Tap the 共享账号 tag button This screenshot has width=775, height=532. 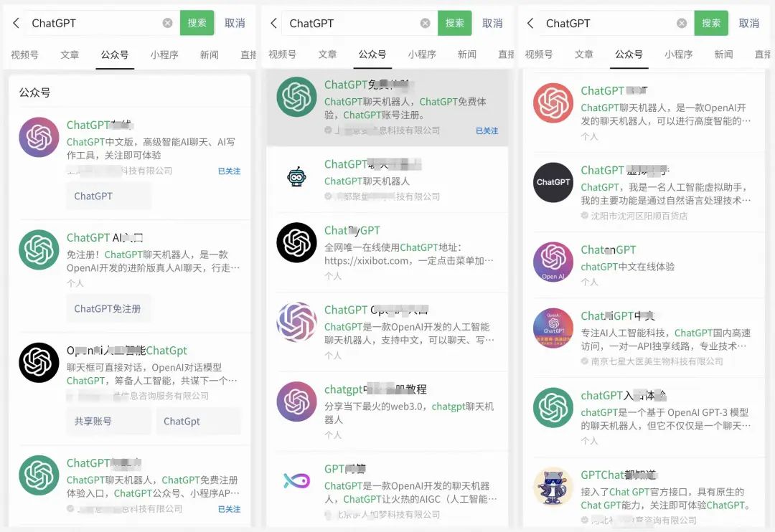pos(109,422)
